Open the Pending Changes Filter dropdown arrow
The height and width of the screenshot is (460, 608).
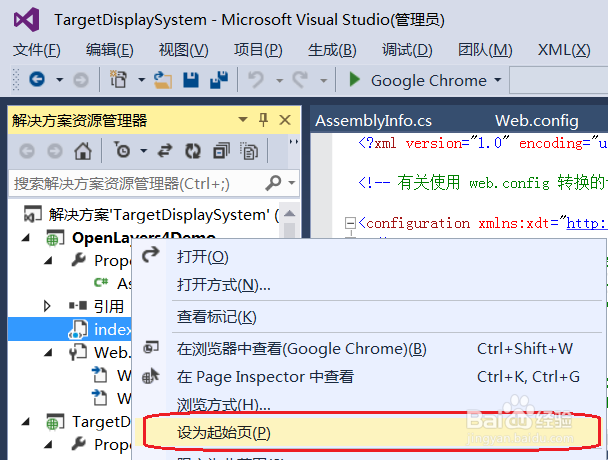[144, 150]
